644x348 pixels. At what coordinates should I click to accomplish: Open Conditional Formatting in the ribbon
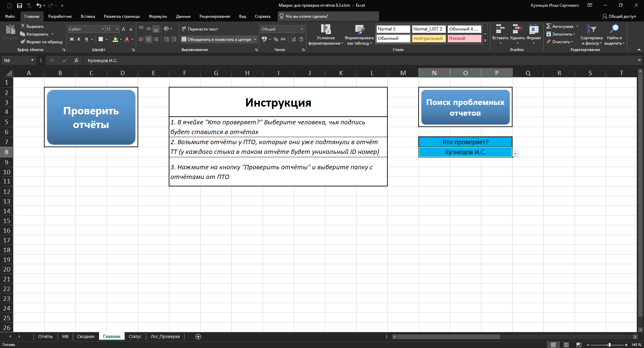click(325, 34)
